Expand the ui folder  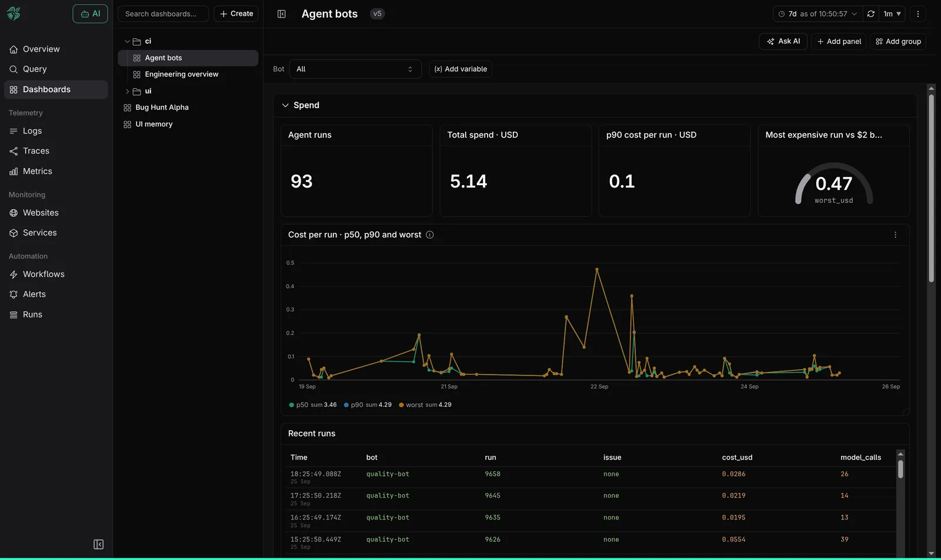point(127,91)
